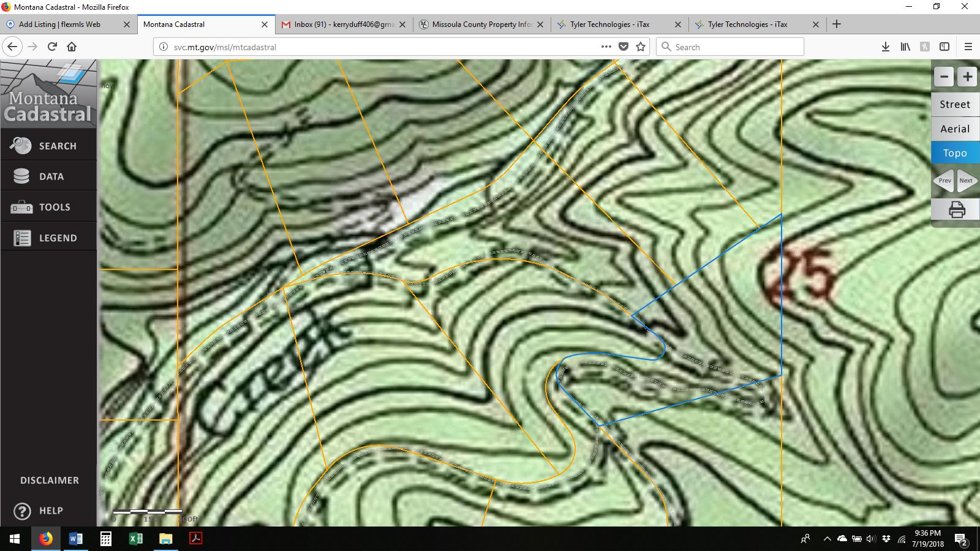Switch to the Inbox Gmail tab
The image size is (980, 551).
344,24
